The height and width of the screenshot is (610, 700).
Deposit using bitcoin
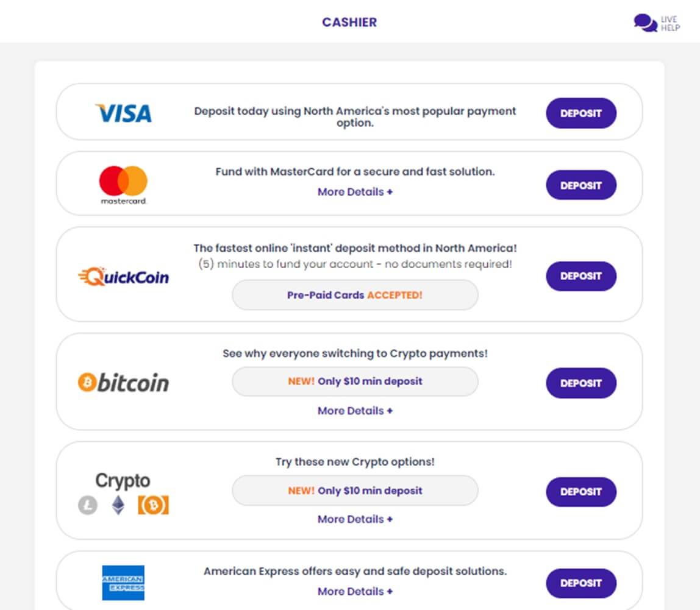(x=581, y=383)
